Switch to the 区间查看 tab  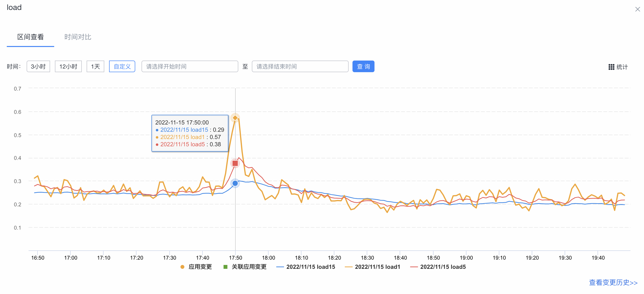pos(30,37)
